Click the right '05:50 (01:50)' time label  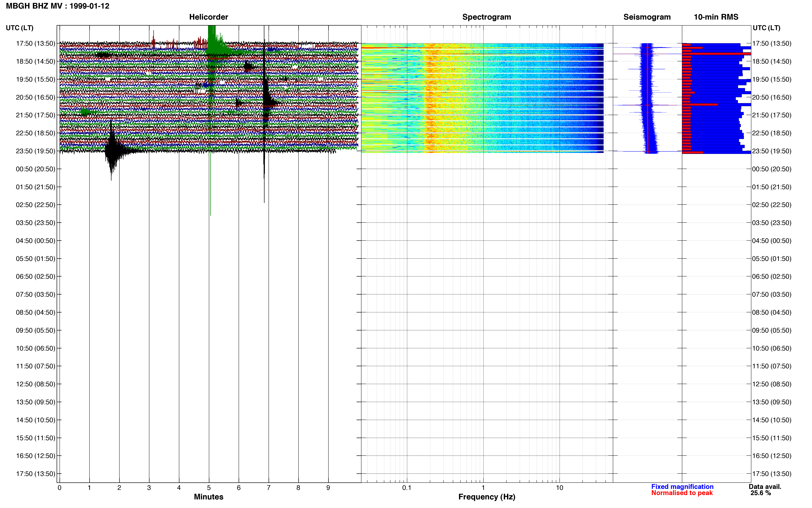772,259
